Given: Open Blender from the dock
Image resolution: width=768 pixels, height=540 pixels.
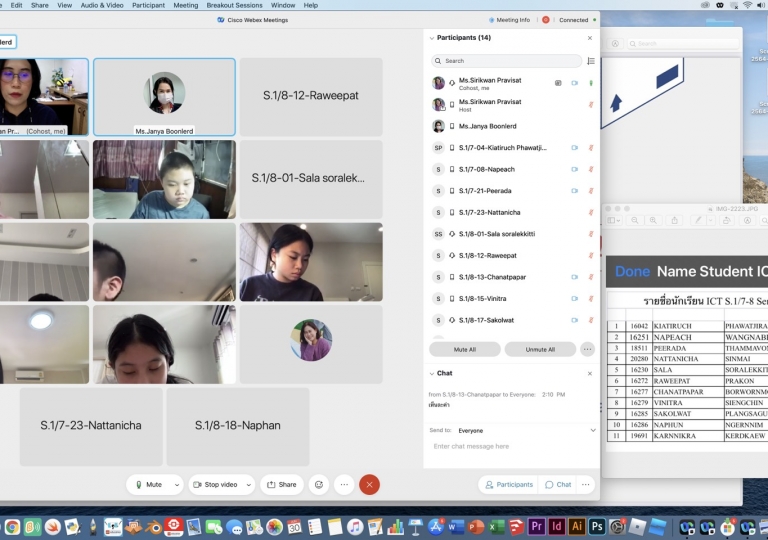Looking at the screenshot, I should click(153, 527).
